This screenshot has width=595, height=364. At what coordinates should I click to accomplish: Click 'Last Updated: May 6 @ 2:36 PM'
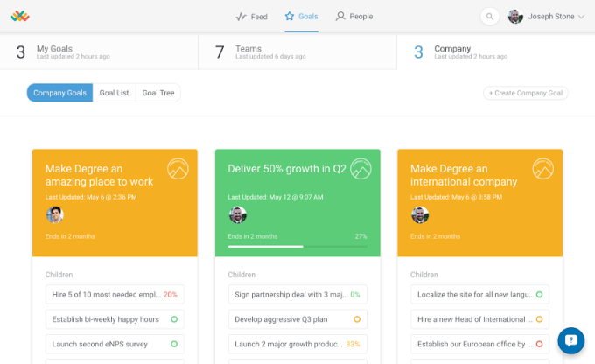pyautogui.click(x=91, y=197)
